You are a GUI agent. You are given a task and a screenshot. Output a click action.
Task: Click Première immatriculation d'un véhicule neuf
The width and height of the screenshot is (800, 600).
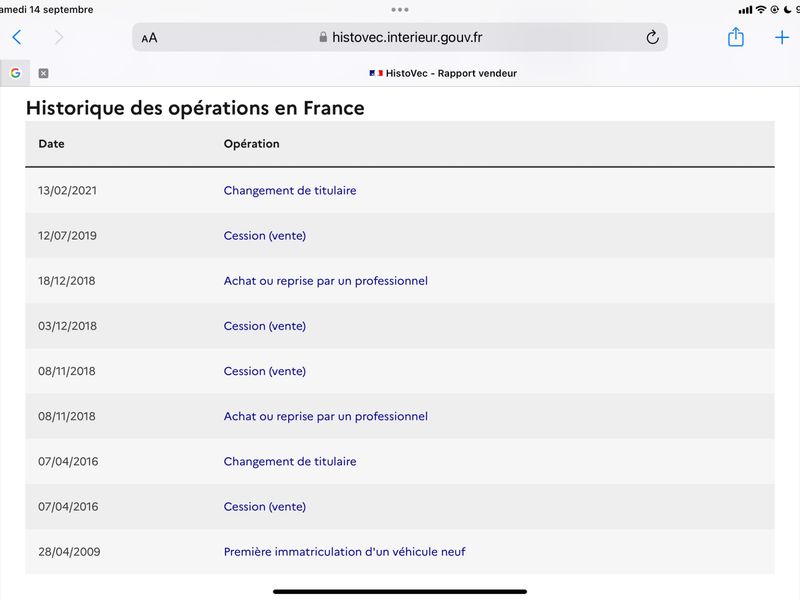click(x=344, y=552)
